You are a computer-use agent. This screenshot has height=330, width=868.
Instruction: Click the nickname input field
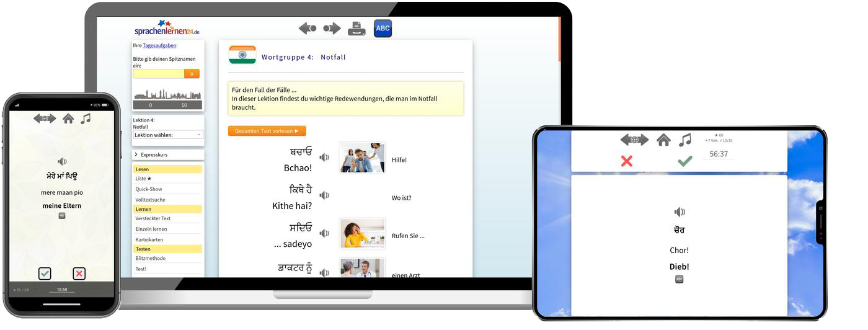(x=159, y=74)
